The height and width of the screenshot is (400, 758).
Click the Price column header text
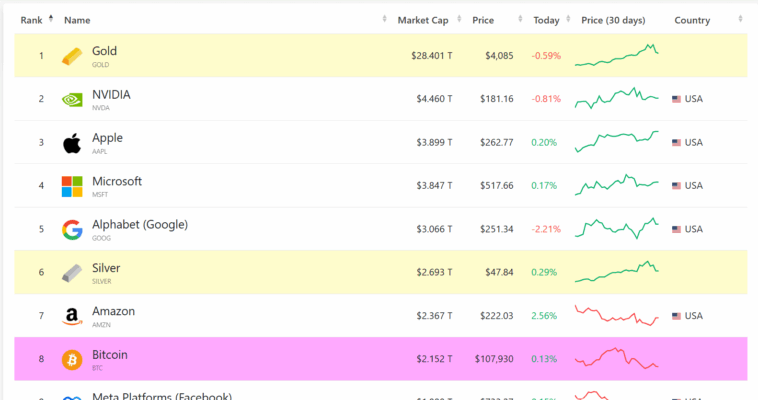(x=483, y=20)
